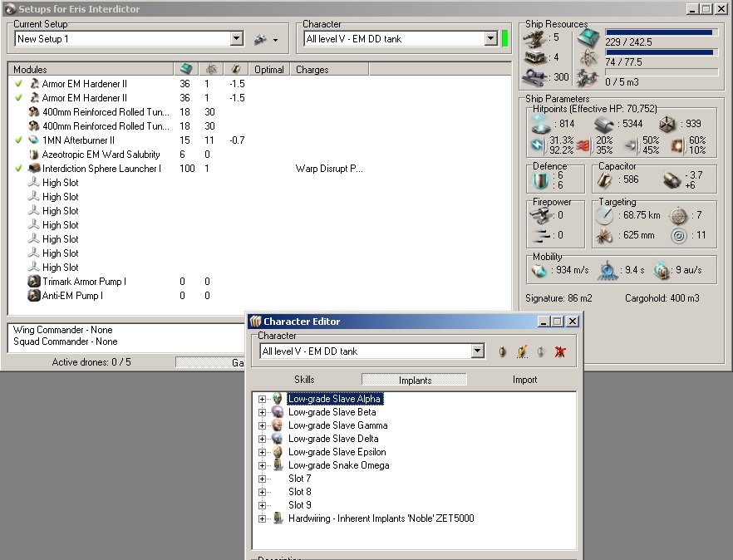733x560 pixels.
Task: Click Squad Commander - None entry
Action: 65,341
